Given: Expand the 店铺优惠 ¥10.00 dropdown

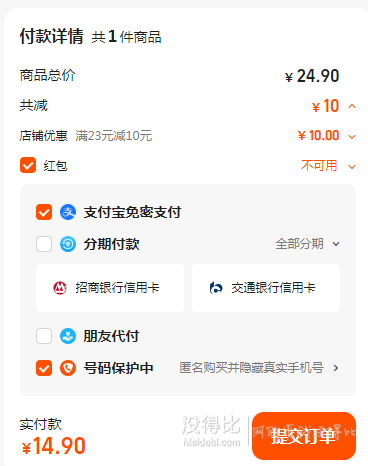Looking at the screenshot, I should pos(352,137).
